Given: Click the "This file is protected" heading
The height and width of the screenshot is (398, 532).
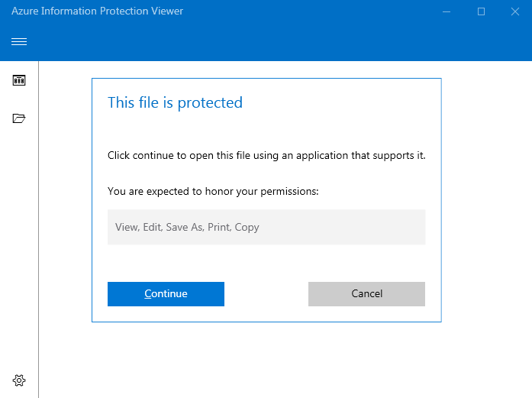Looking at the screenshot, I should coord(175,102).
